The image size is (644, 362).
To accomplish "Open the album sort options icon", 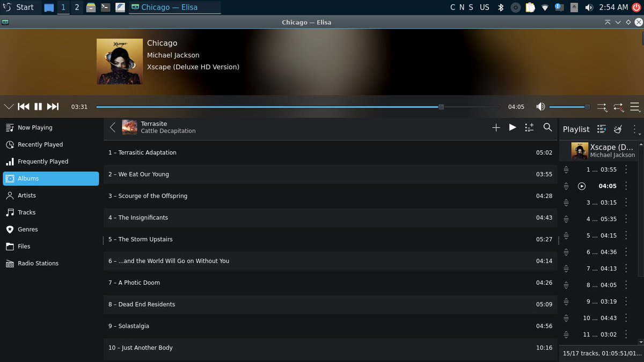I will (529, 127).
